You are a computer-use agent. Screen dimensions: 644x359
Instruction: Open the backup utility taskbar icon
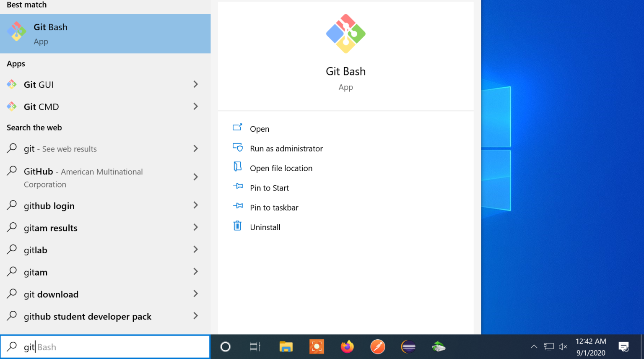[x=439, y=347]
